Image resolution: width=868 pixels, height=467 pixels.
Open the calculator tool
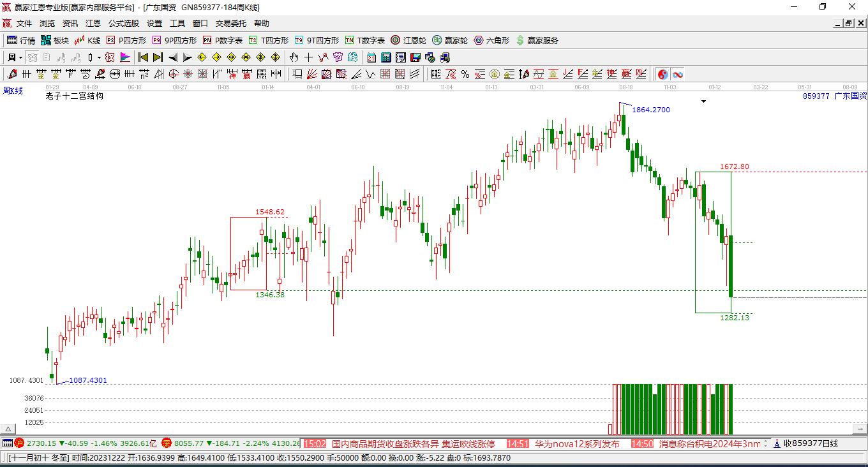point(385,57)
